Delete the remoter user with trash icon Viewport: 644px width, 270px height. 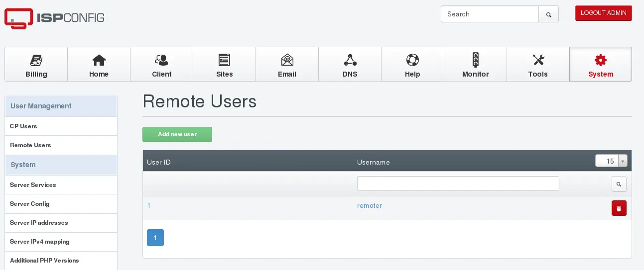[x=619, y=208]
